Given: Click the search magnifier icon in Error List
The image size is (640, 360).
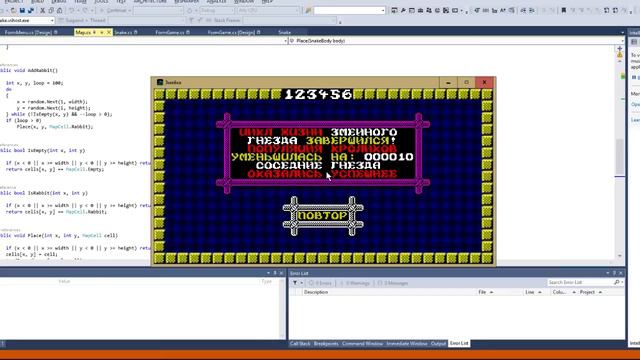Looking at the screenshot, I should 617,282.
